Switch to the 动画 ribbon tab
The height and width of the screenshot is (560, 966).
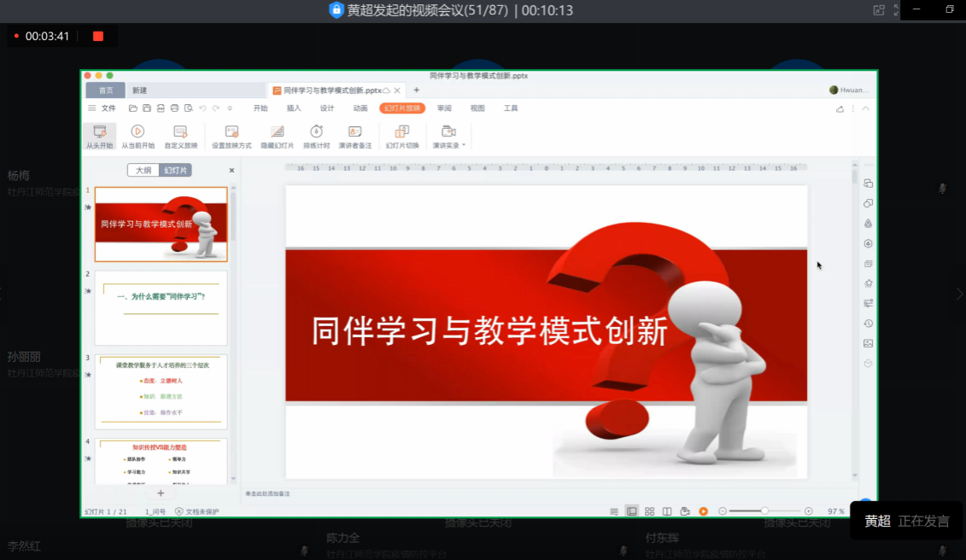click(x=360, y=108)
